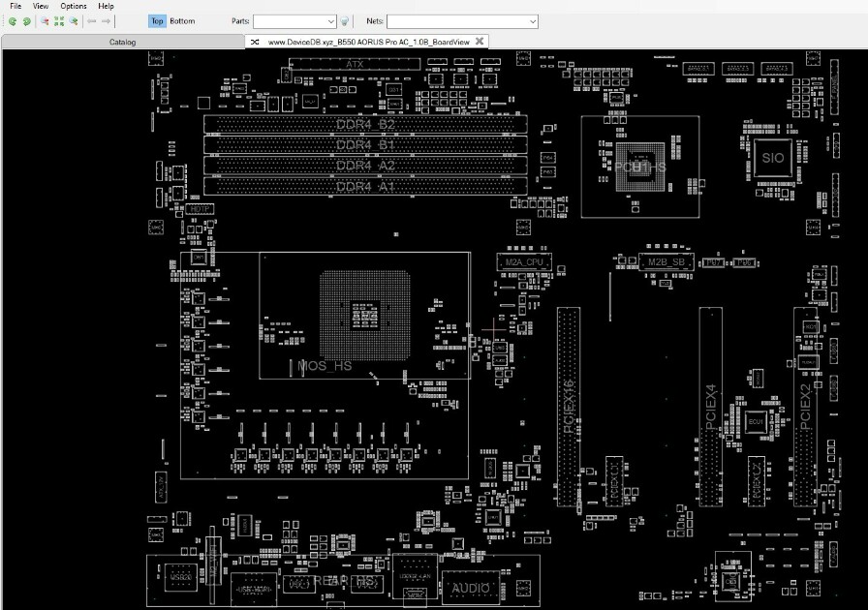Select the PCH_HS chipset component
This screenshot has width=868, height=610.
click(x=640, y=167)
